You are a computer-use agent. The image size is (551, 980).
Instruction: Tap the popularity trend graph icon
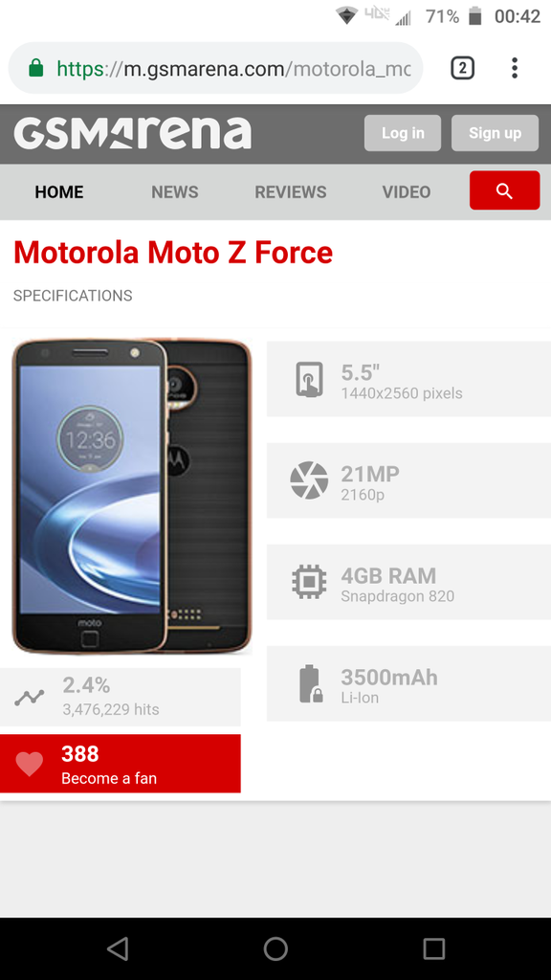[30, 698]
